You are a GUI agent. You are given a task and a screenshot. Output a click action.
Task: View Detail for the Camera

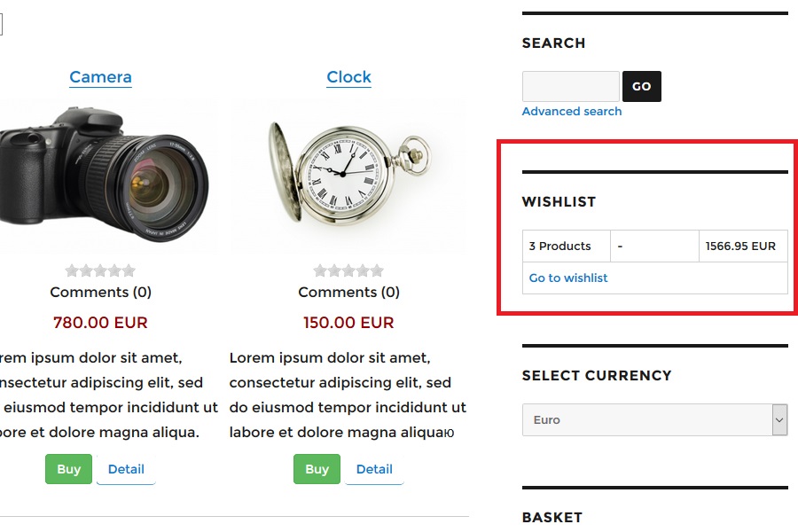[x=126, y=469]
